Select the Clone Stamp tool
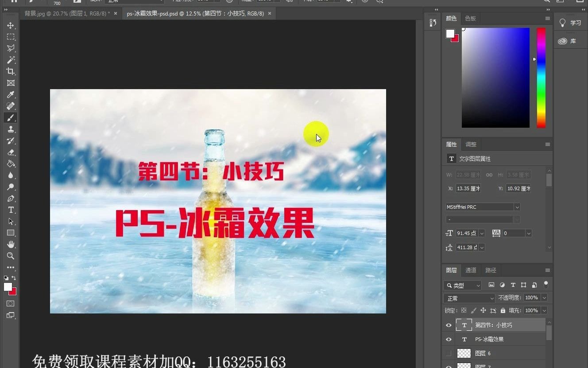The image size is (588, 368). [12, 129]
